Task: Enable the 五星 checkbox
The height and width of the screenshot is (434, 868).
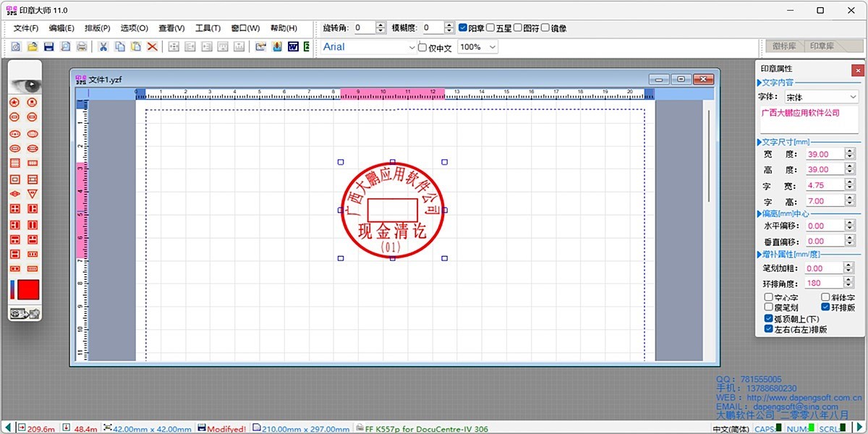Action: [x=490, y=28]
